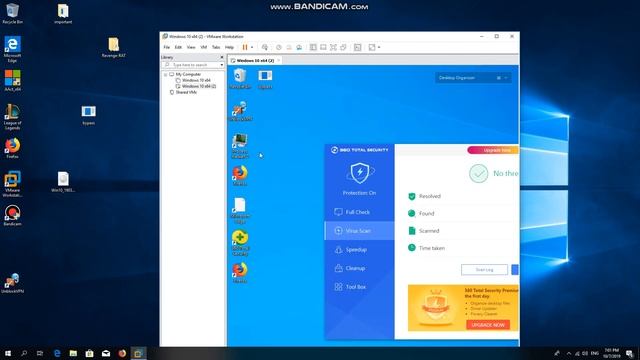Click the VMware pause (suspend) button
640x360 pixels.
tap(245, 47)
